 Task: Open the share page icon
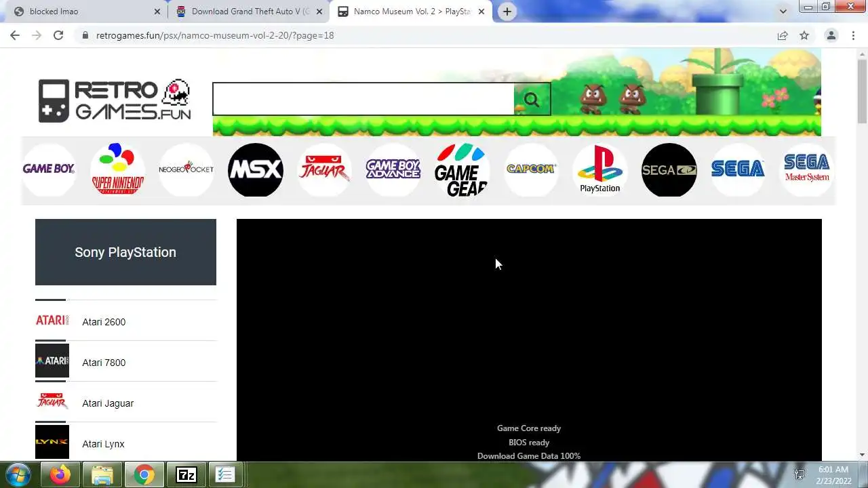(783, 35)
